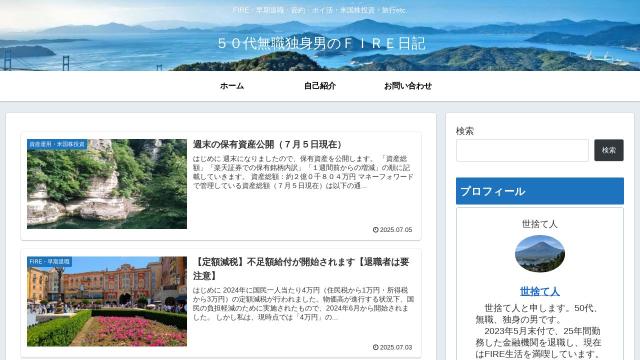Click date text 2025.07.03
640x360 pixels.
[x=396, y=347]
